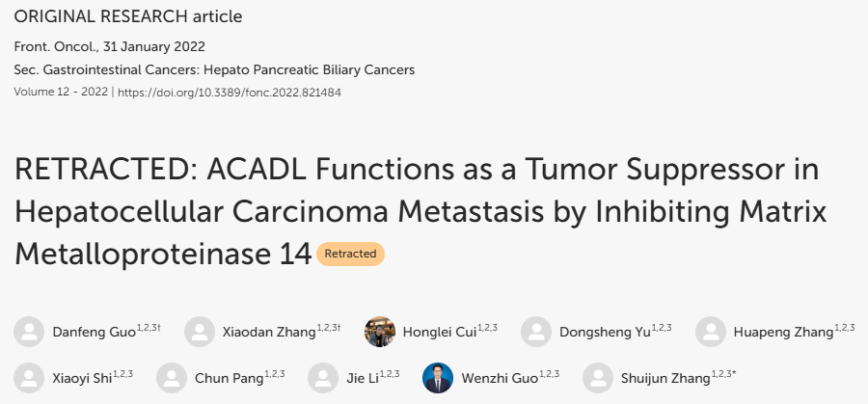Click Huapeng Zhang's avatar icon
The image size is (868, 404).
[x=711, y=332]
